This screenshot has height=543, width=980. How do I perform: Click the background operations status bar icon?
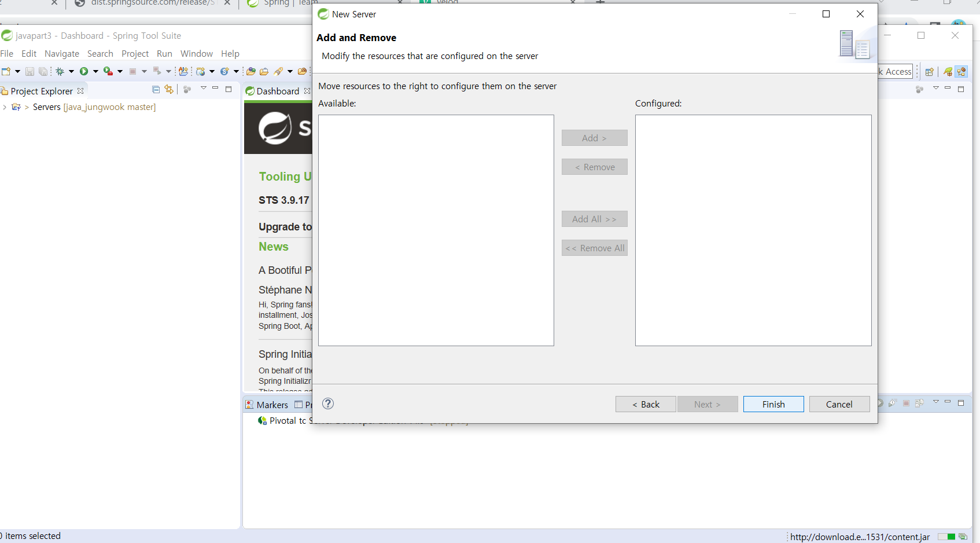963,537
